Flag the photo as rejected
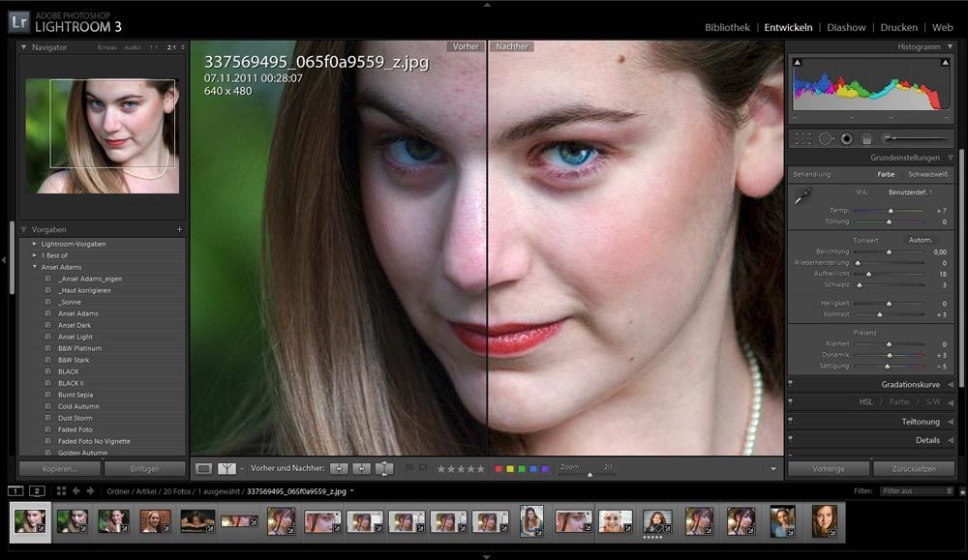Viewport: 968px width, 560px height. (423, 469)
